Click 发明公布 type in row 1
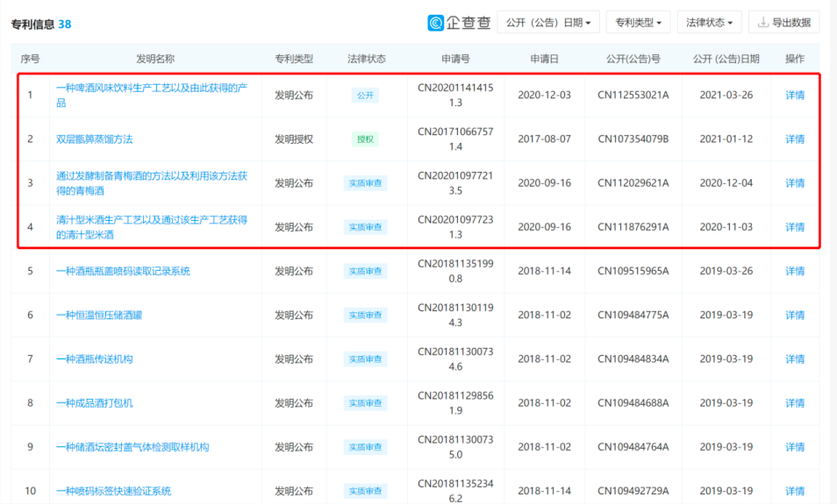 point(294,95)
